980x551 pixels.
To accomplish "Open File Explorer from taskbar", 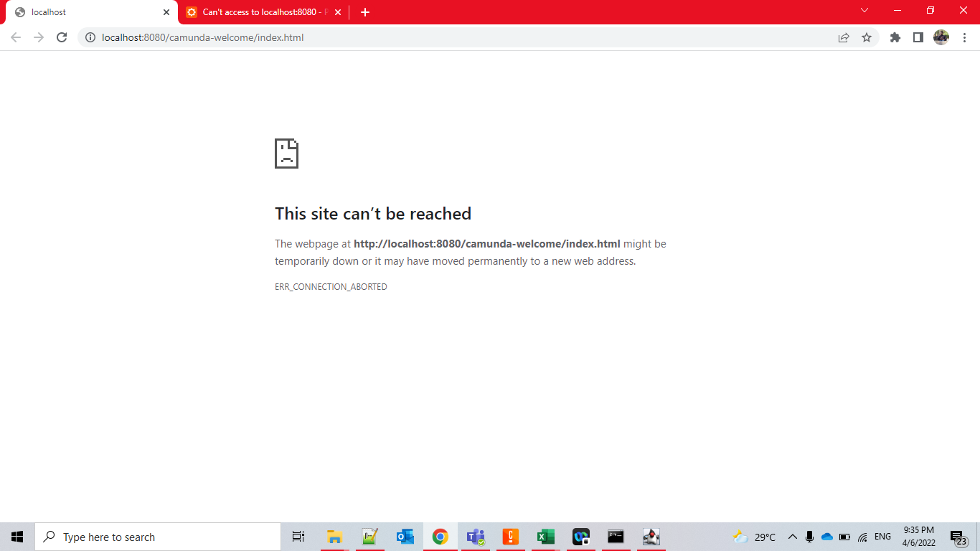I will click(334, 537).
